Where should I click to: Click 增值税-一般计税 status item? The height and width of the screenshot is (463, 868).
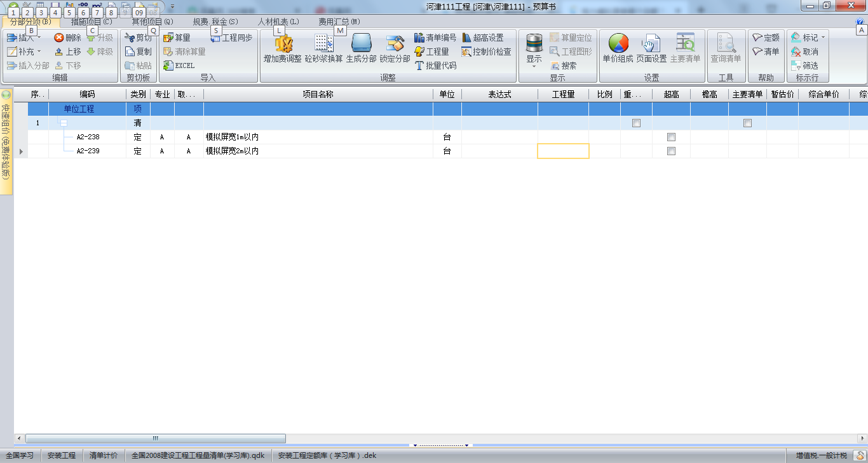click(822, 455)
